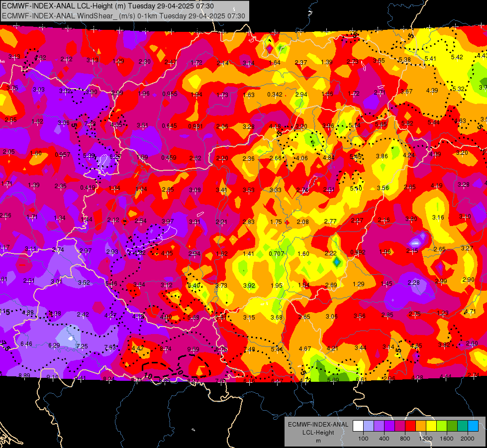Click the legend tick label 800
This screenshot has width=487, height=448.
pos(405,439)
